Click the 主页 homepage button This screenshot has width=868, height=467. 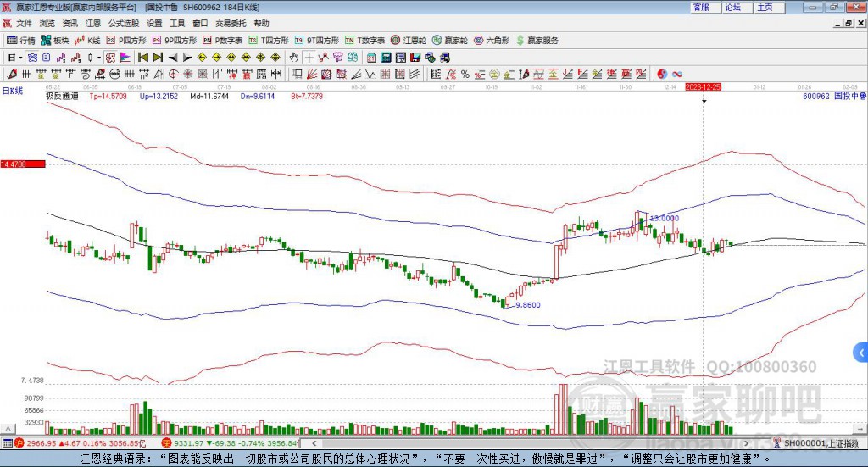pos(769,8)
